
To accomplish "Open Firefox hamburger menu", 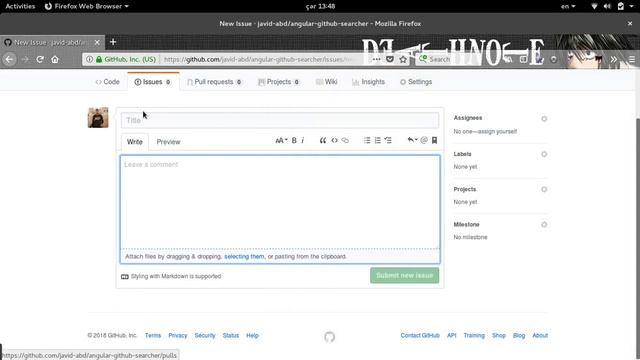I will (x=632, y=60).
